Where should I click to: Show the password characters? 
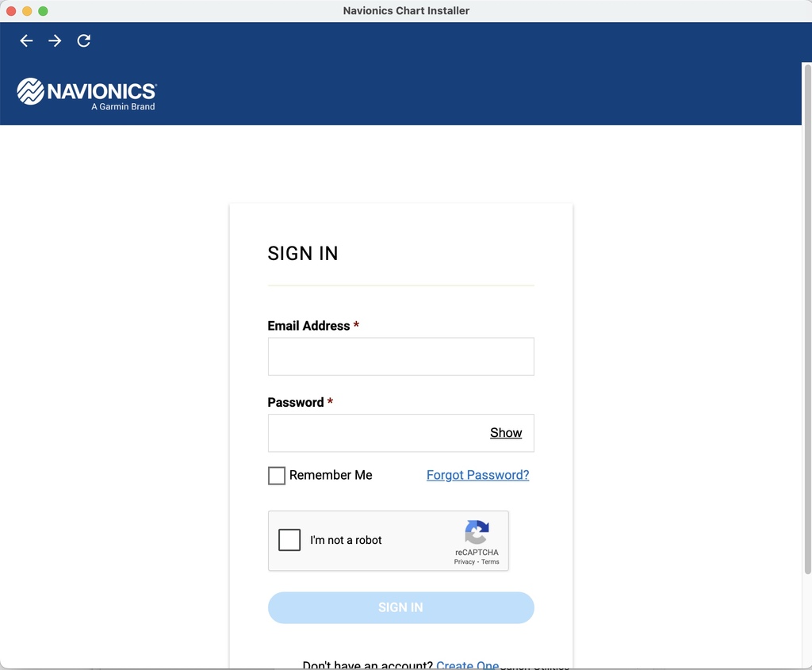(x=506, y=433)
